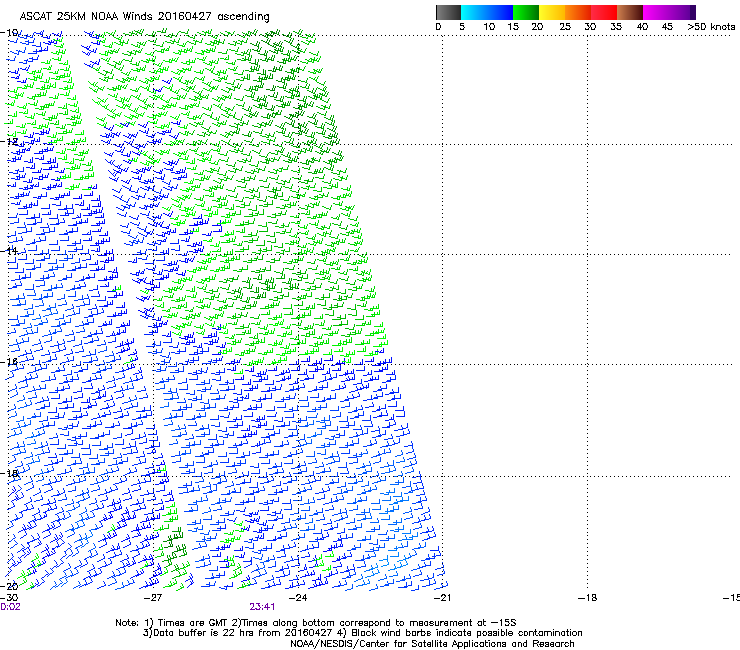Click the brown 35-40 knots legend swatch

click(630, 12)
